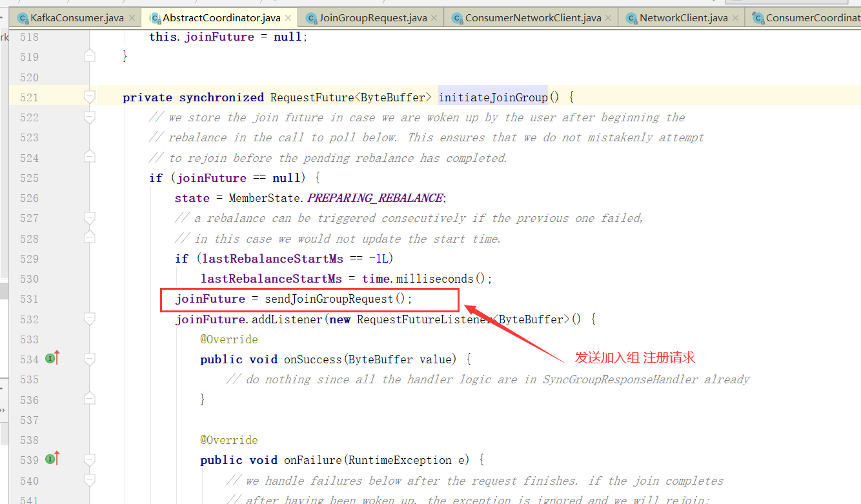Click the AbstractCoordinator.java tab class icon

tap(155, 17)
